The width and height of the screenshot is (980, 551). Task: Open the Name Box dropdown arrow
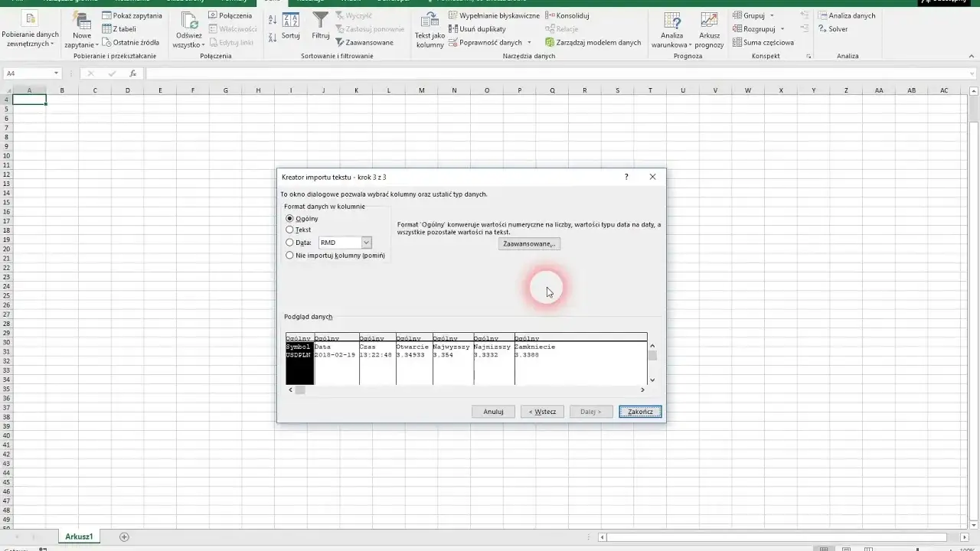tap(56, 73)
